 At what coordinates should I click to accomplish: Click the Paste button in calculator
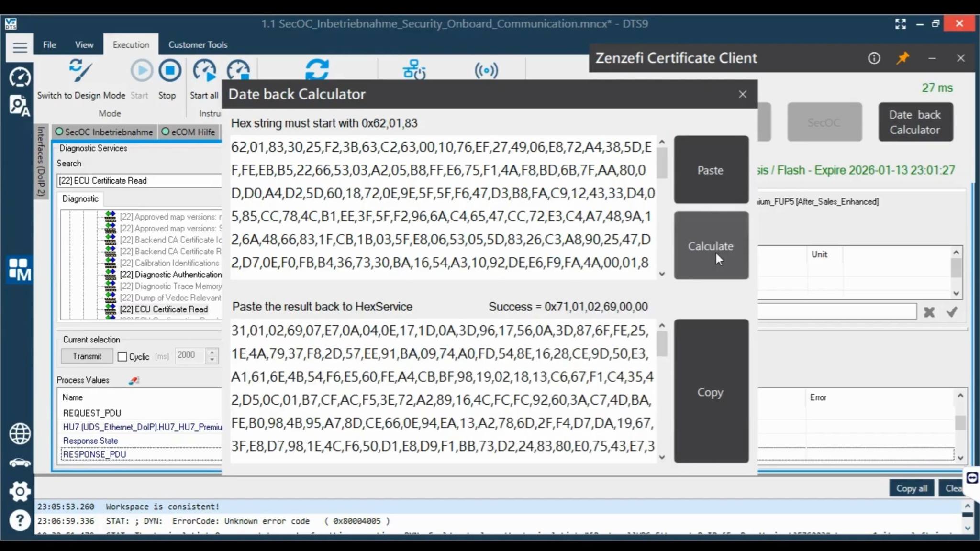[711, 170]
